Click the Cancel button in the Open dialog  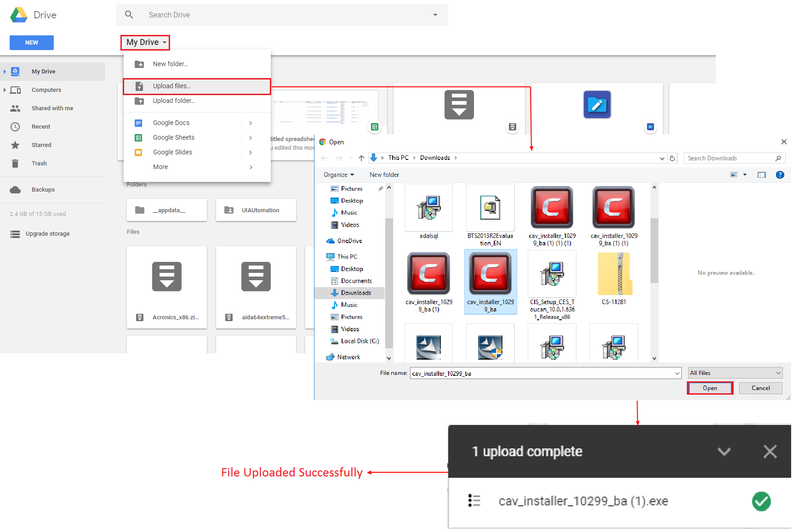pos(760,388)
